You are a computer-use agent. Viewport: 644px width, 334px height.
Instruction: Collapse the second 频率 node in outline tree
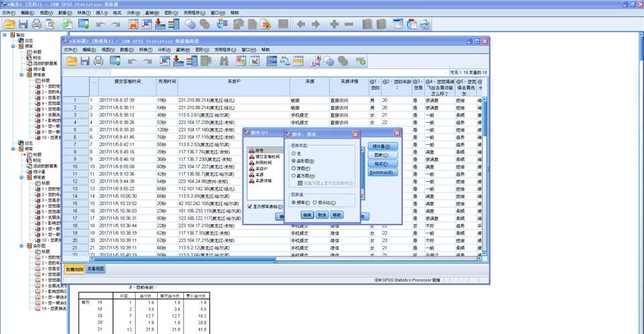pos(13,149)
